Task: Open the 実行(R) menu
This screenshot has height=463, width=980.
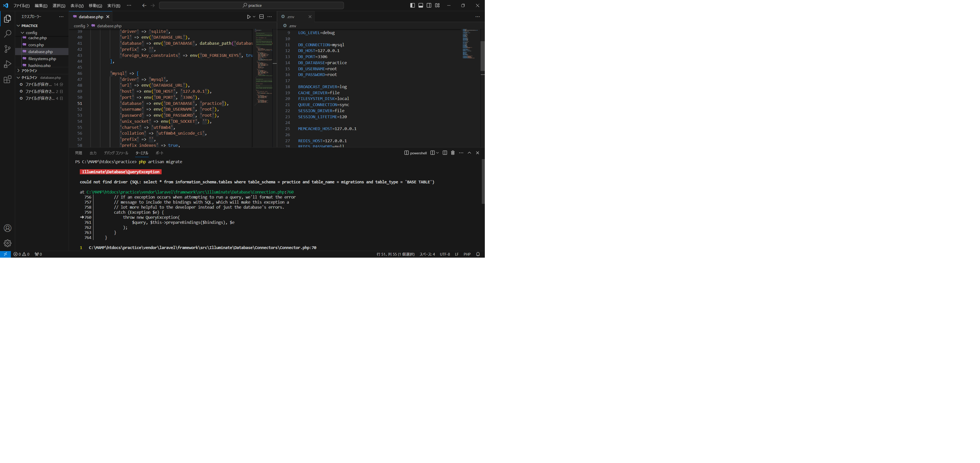Action: (114, 6)
